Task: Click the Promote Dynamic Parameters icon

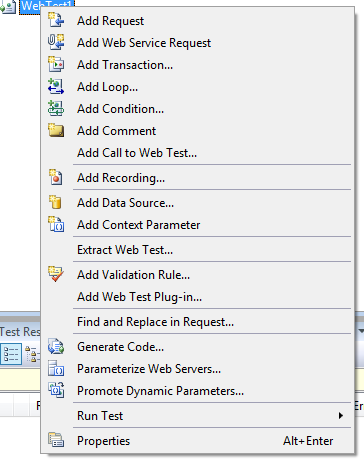Action: [56, 390]
